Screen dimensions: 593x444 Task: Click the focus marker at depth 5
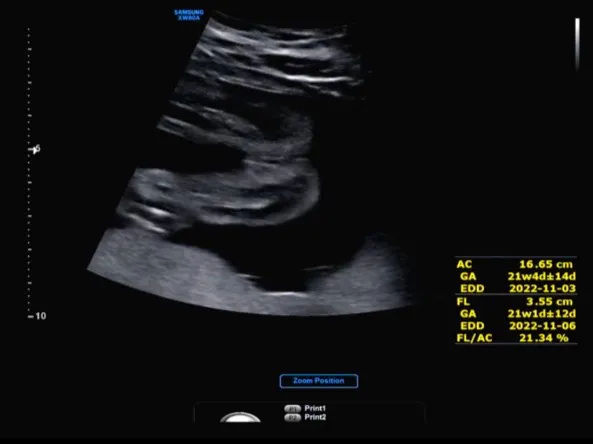(x=35, y=149)
